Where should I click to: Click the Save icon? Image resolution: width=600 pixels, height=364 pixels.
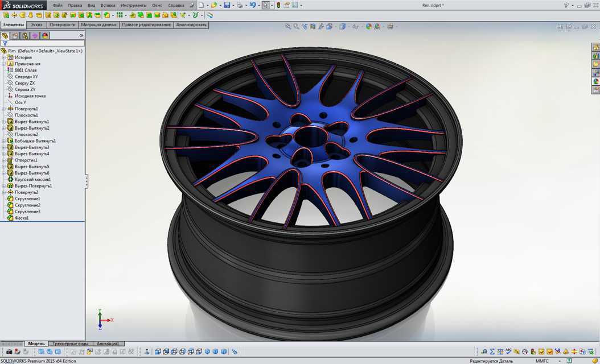coord(227,5)
